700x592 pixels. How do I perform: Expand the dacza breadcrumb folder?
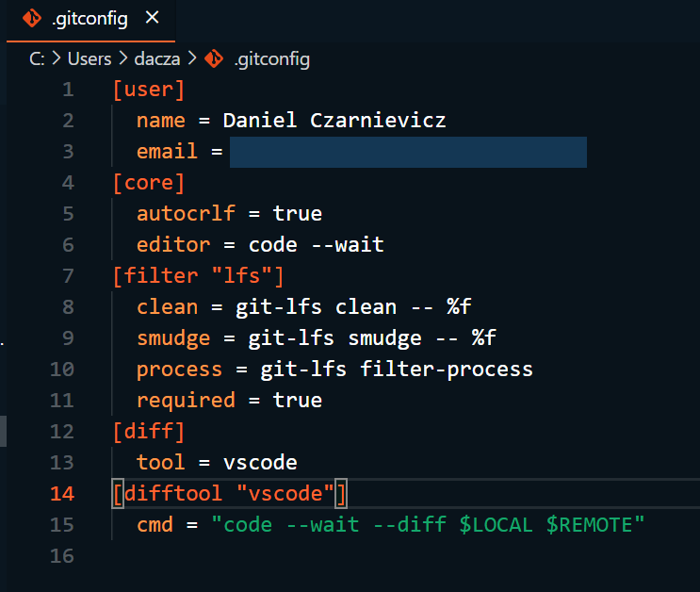coord(156,58)
